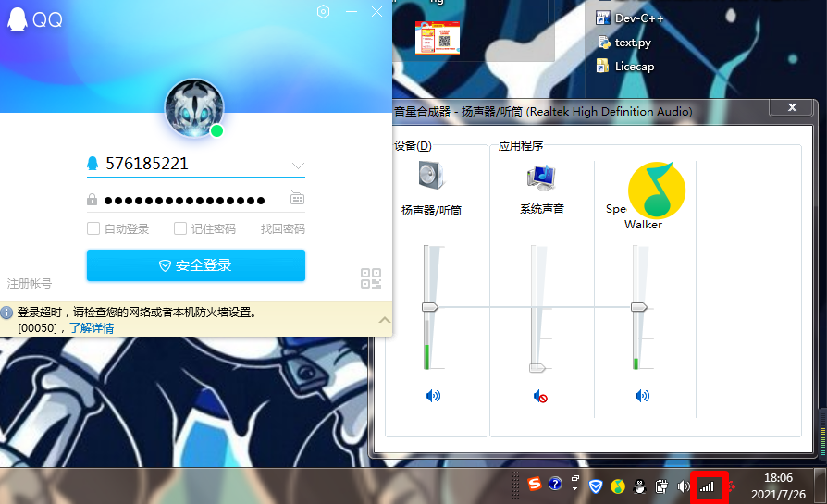
Task: Click the 系统声音 volume slider handle
Action: click(x=537, y=368)
